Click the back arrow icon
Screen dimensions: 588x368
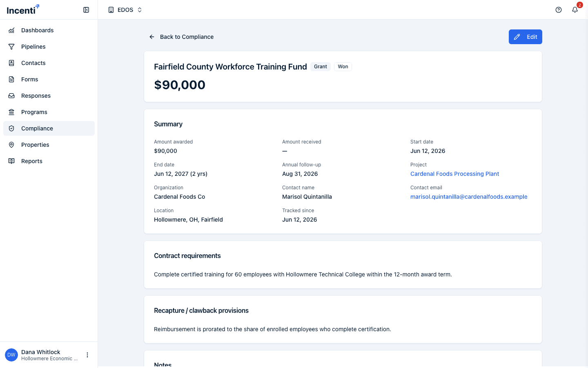tap(152, 37)
